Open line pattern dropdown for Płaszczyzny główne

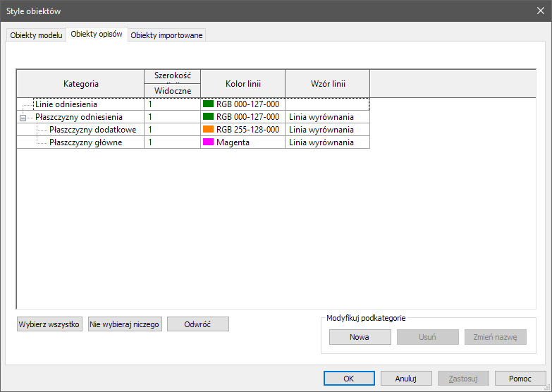pos(327,142)
